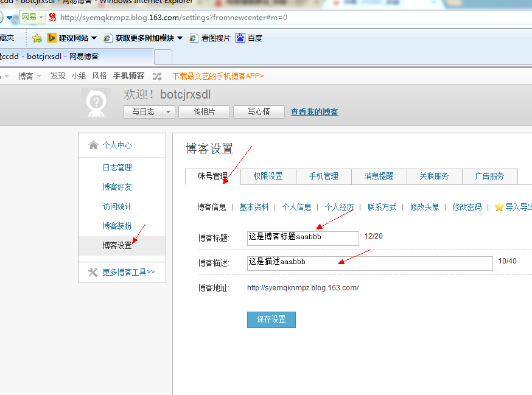
Task: Switch to the 权限设置 tab
Action: tap(268, 177)
